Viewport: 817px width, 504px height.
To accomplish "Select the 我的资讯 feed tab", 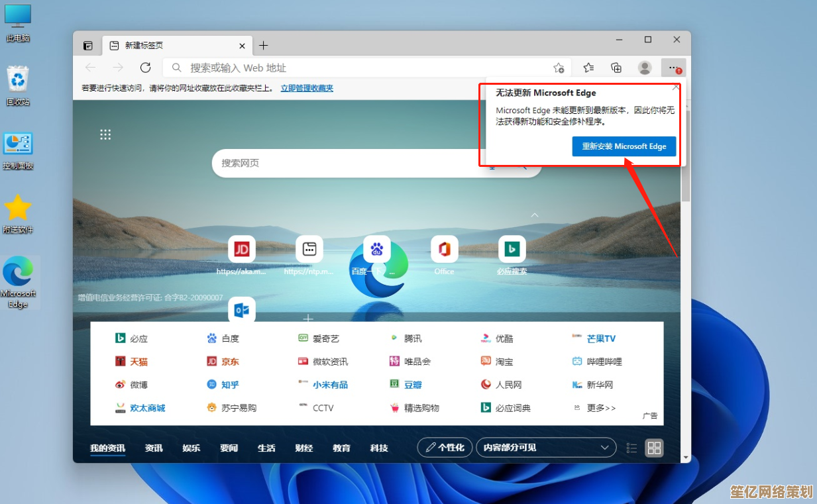I will click(107, 448).
